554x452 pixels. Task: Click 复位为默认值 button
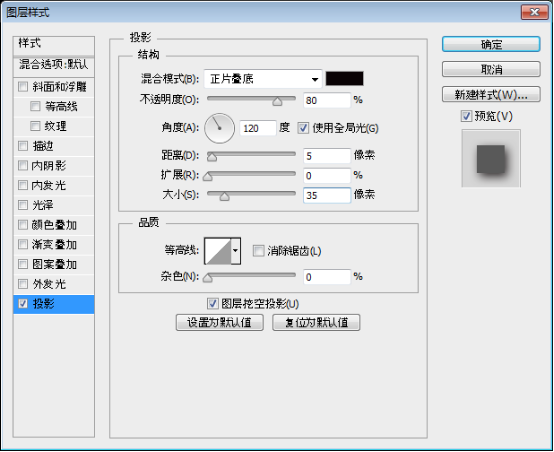pos(316,322)
